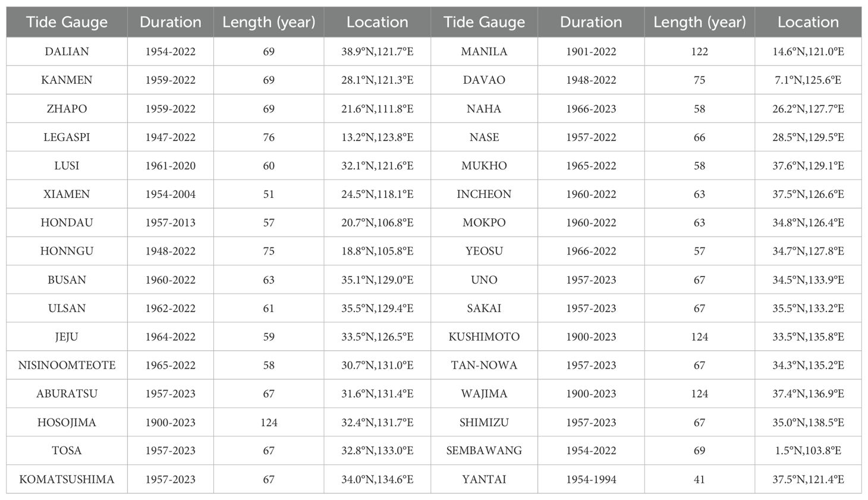Select the length 76 in LEGASPI row
This screenshot has width=868, height=500.
click(269, 137)
